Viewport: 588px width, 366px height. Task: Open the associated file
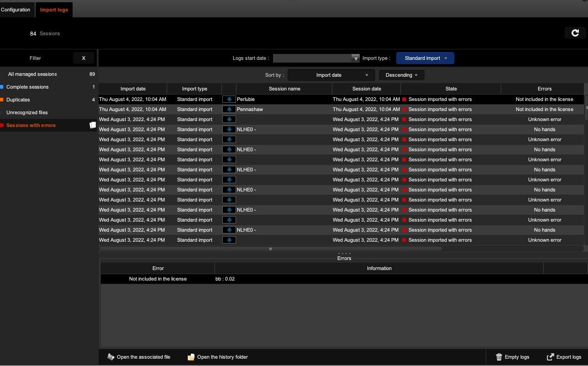point(139,357)
